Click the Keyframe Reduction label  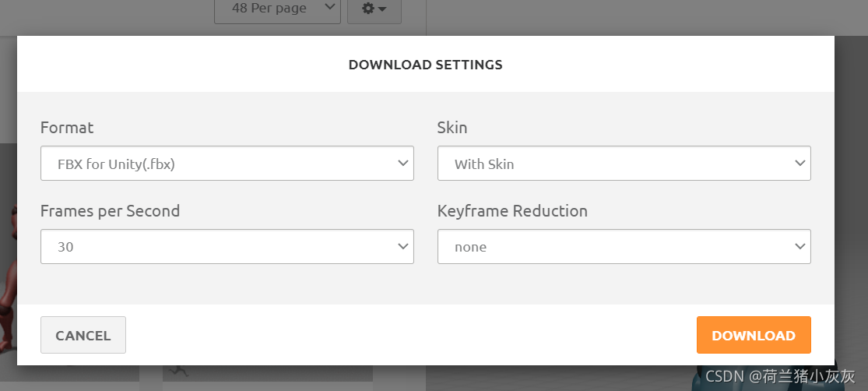tap(512, 211)
